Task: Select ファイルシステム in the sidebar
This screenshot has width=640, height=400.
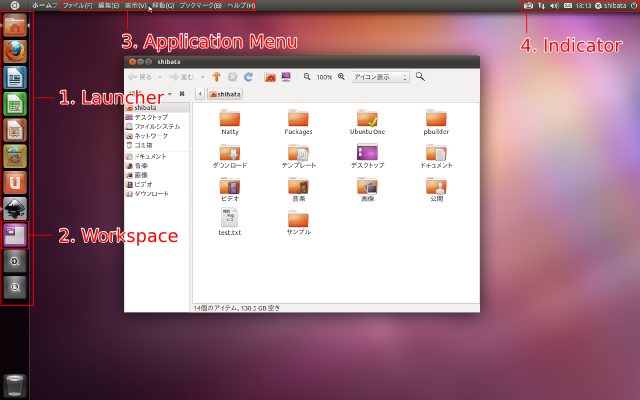Action: click(x=157, y=127)
